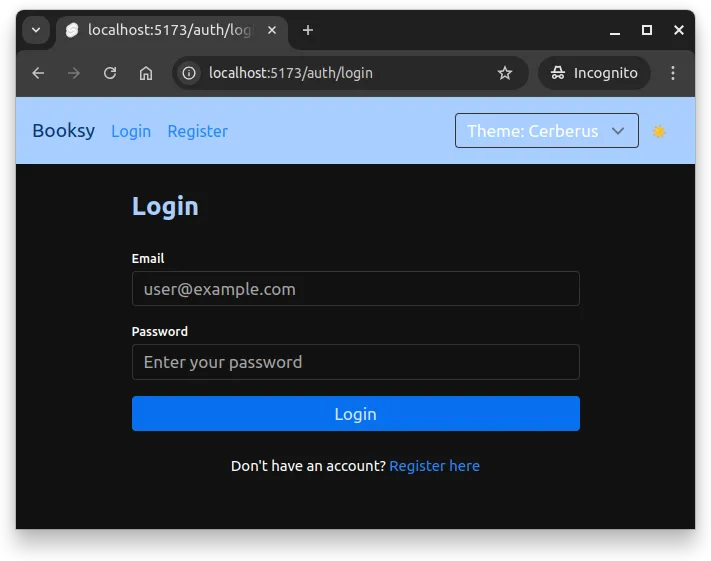Close the localhost tab
The height and width of the screenshot is (561, 711).
(x=272, y=30)
